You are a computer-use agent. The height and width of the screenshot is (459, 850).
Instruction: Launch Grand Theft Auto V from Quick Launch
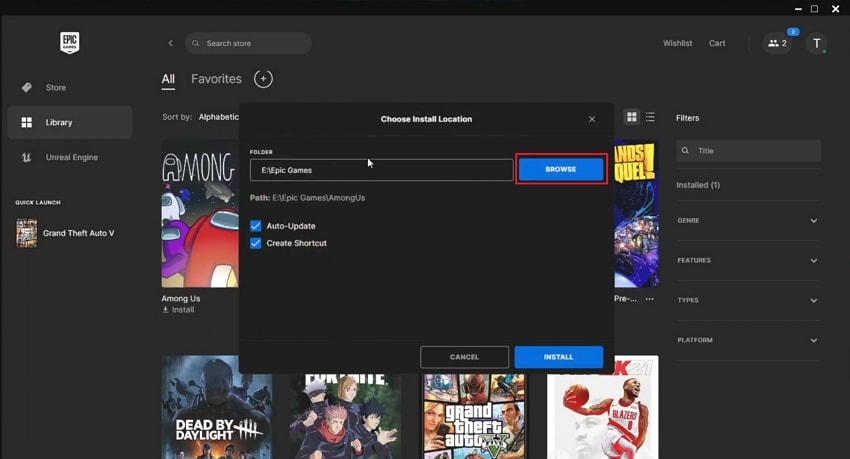click(65, 233)
